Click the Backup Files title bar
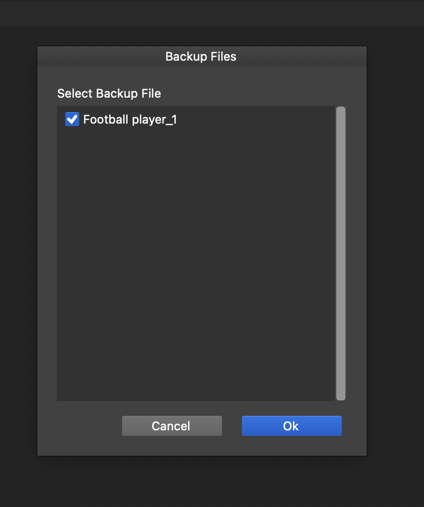 point(202,56)
